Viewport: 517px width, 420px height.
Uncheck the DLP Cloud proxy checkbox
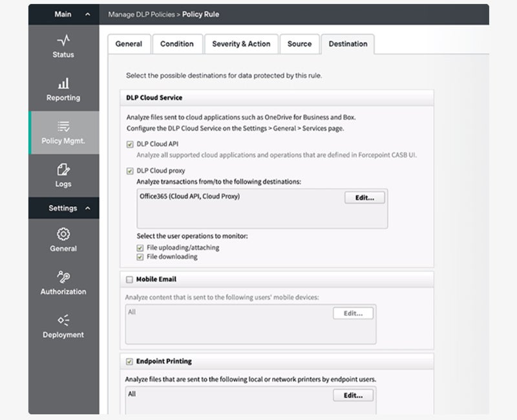click(x=130, y=171)
